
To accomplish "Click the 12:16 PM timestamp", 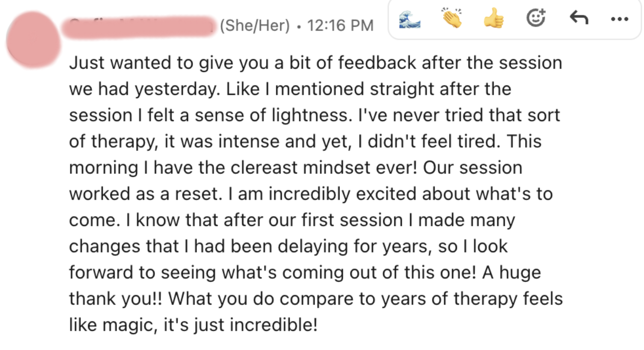I will [x=340, y=26].
